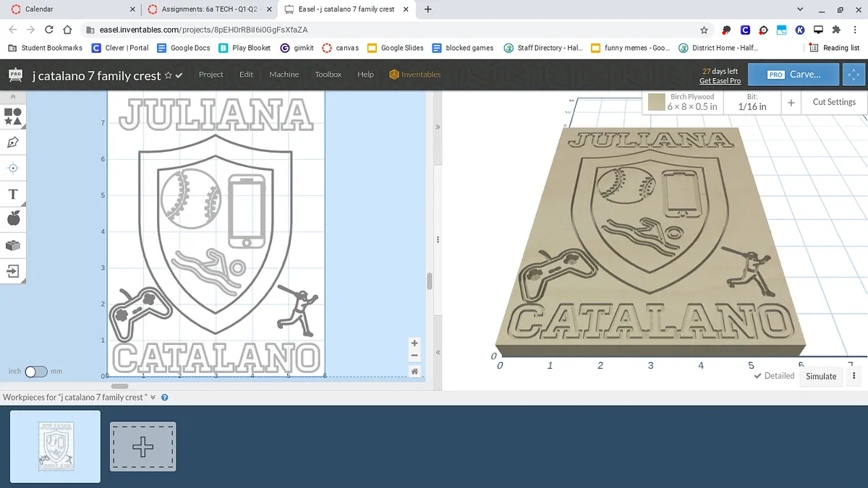Screen dimensions: 868x488
Task: Zoom out on the design canvas
Action: tap(414, 356)
